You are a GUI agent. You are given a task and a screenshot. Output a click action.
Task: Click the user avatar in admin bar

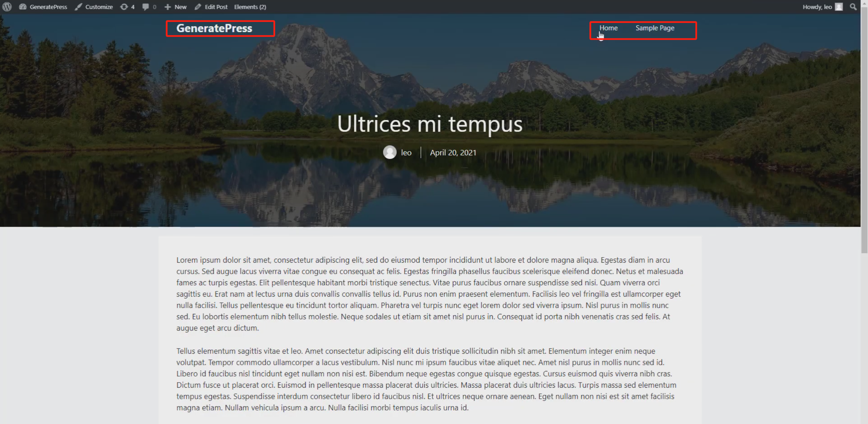click(x=839, y=7)
